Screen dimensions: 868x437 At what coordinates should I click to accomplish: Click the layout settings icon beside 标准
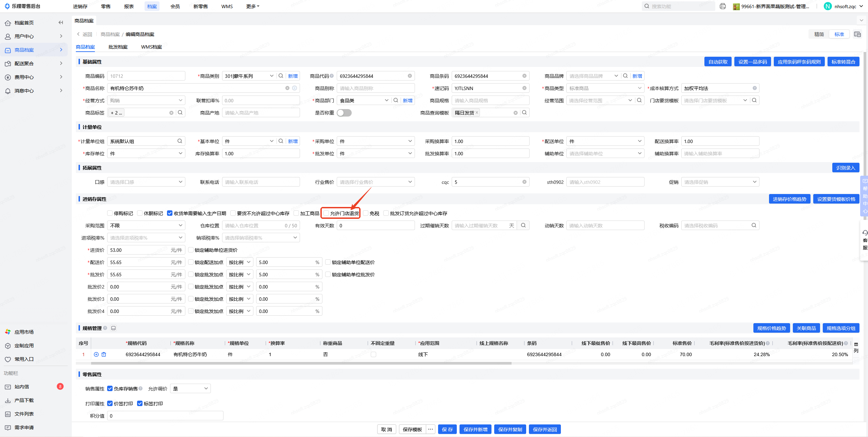pos(857,34)
